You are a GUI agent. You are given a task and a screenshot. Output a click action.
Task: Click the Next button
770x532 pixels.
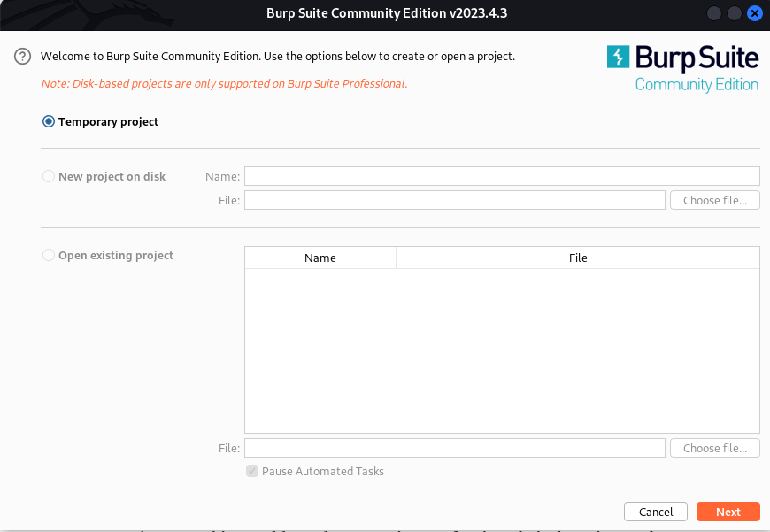tap(728, 512)
